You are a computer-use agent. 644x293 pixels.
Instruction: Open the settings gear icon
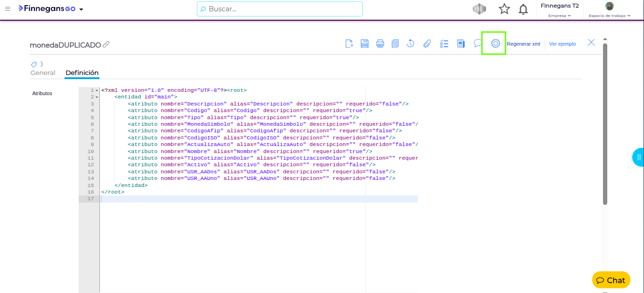coord(495,43)
